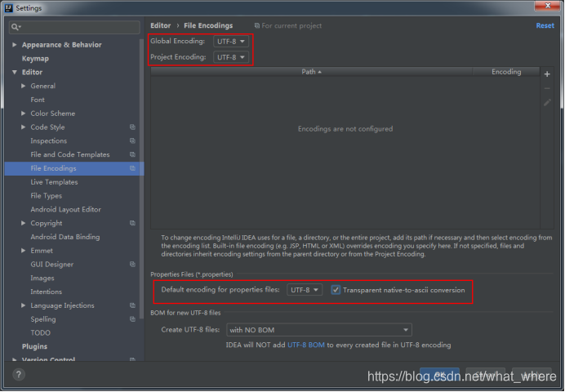
Task: Sort table by Path column header
Action: [311, 72]
